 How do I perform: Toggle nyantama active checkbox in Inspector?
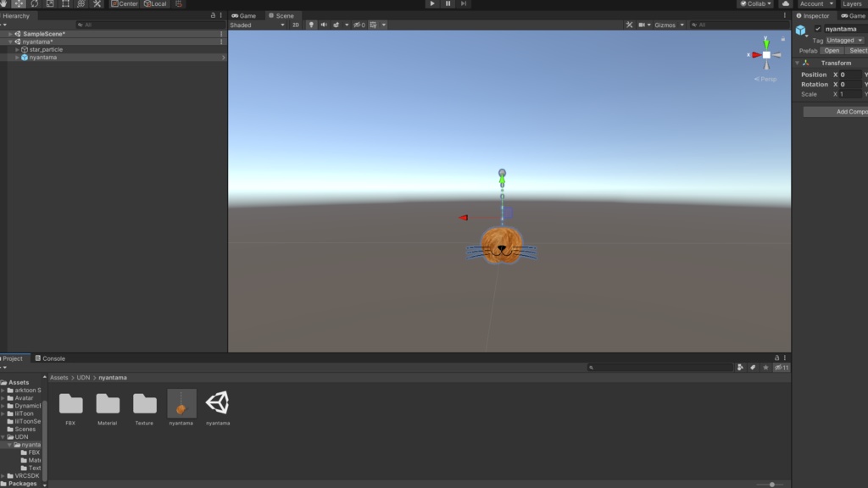pos(818,29)
